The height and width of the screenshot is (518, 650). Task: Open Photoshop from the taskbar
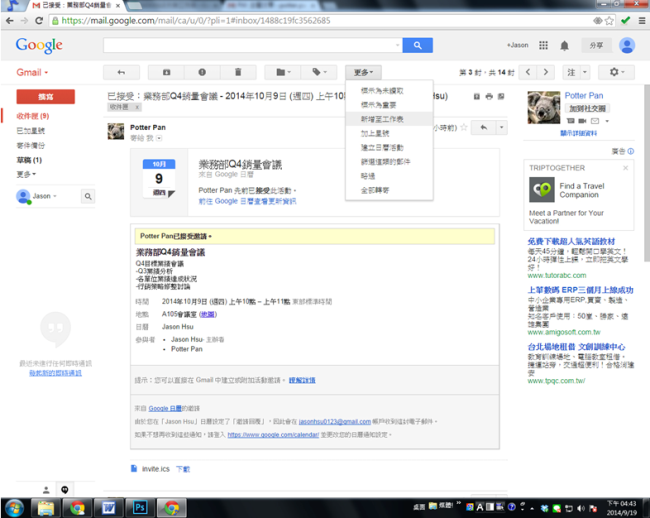(x=139, y=508)
